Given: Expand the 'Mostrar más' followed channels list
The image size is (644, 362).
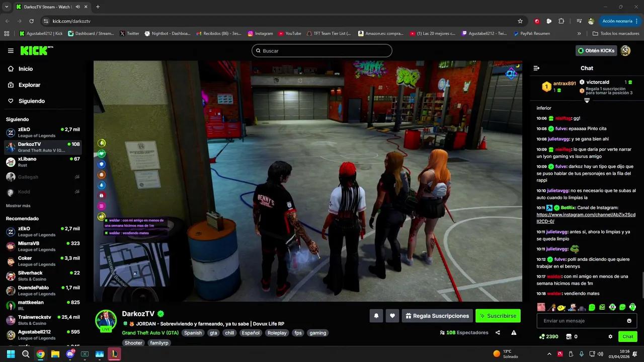Looking at the screenshot, I should [x=18, y=206].
